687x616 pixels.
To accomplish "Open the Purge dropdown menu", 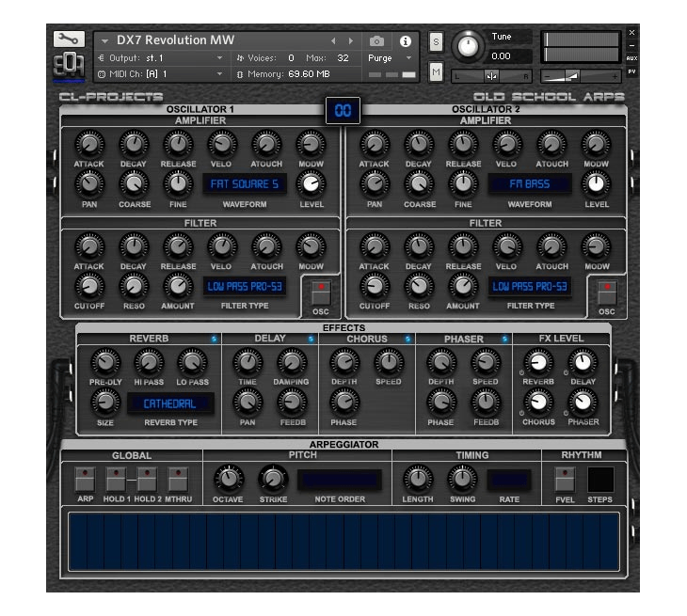I will click(x=390, y=58).
